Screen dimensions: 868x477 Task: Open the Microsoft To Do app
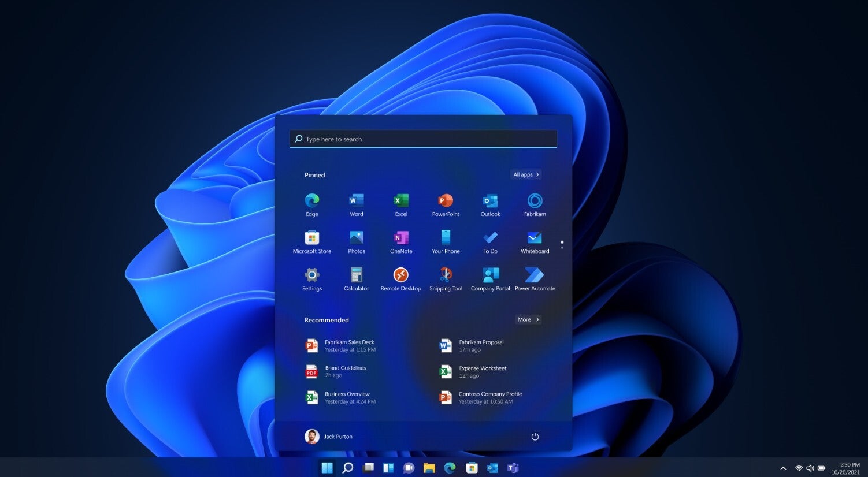tap(489, 238)
